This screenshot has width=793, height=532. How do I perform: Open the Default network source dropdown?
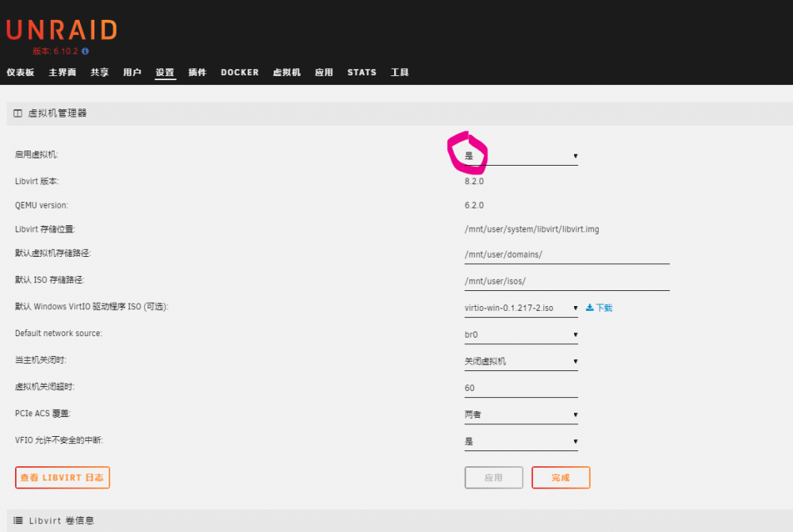tap(521, 335)
